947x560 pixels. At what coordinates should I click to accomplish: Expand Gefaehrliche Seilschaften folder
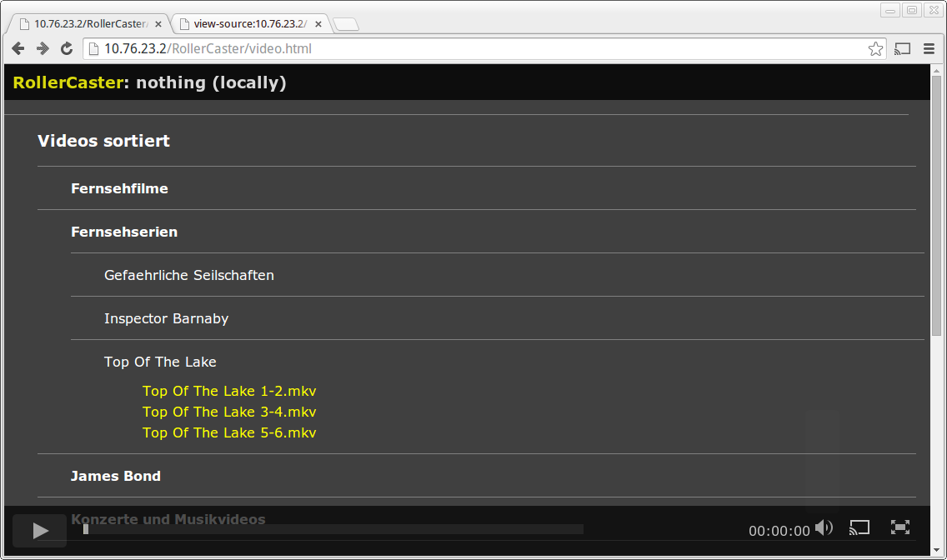click(x=189, y=275)
